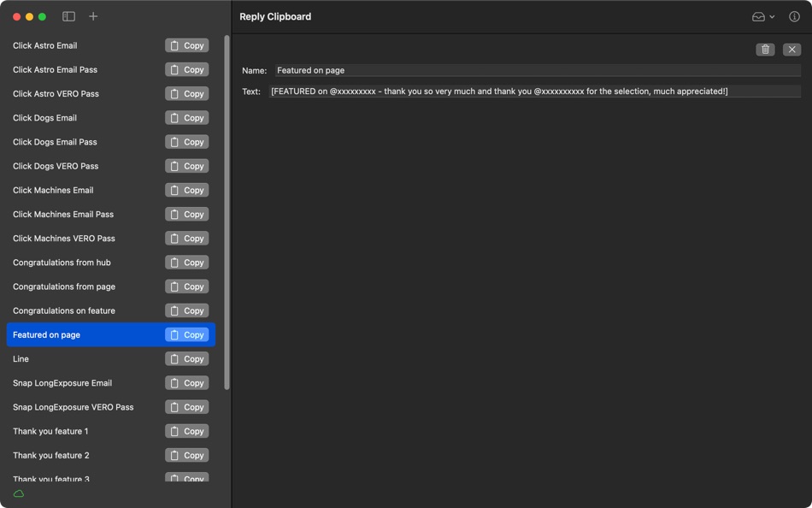This screenshot has height=508, width=812.
Task: Open the dropdown chevron beside the inbox icon
Action: [x=772, y=16]
